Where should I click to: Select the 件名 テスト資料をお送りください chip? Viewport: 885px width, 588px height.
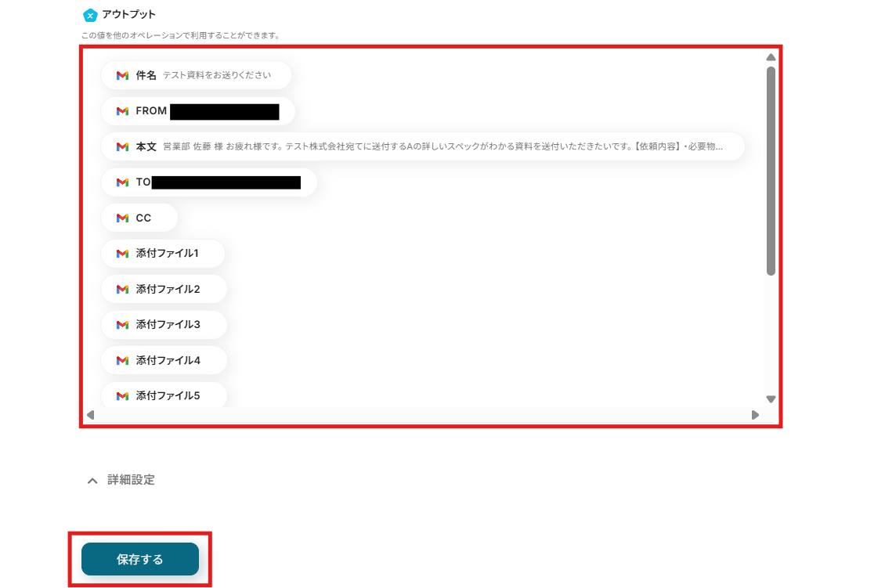(196, 75)
